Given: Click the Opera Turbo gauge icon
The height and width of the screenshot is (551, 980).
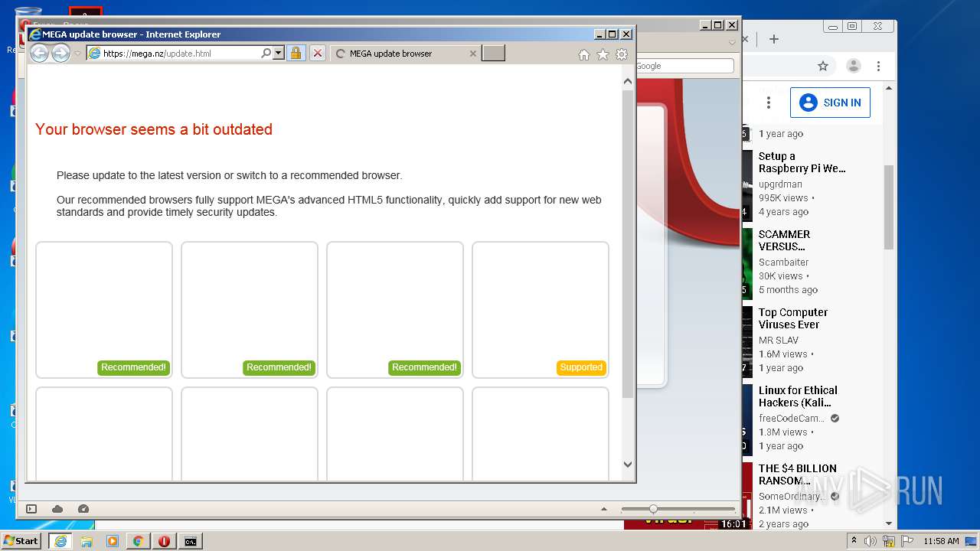Looking at the screenshot, I should point(83,509).
